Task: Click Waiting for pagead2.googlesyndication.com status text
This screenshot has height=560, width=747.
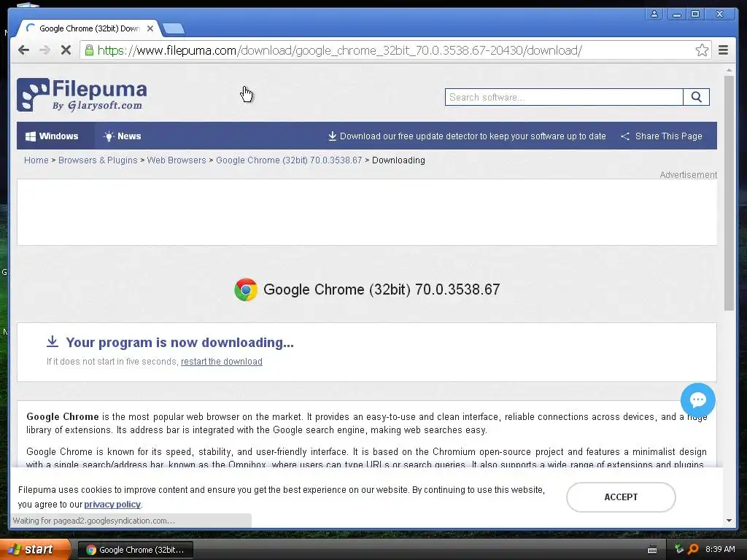Action: (x=94, y=521)
